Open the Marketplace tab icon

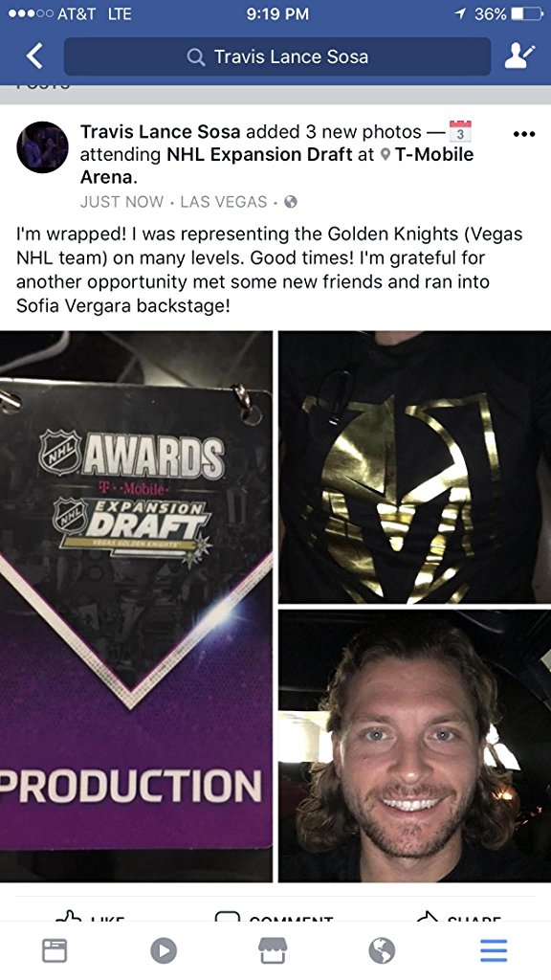coord(273,950)
